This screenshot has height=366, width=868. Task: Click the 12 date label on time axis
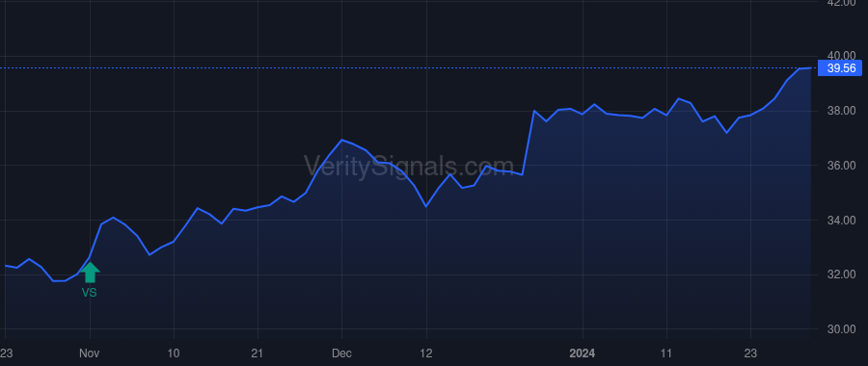[425, 353]
